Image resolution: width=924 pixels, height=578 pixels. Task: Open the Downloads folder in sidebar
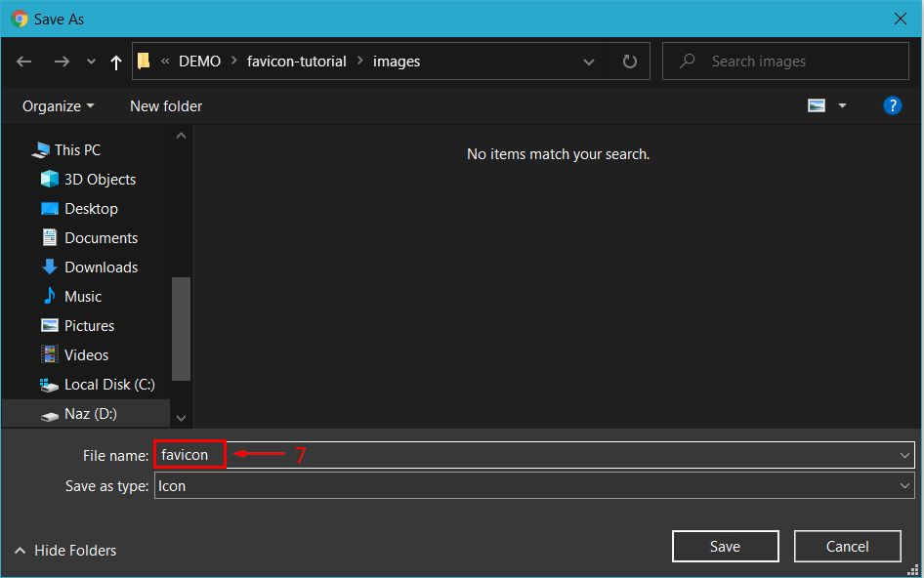101,268
